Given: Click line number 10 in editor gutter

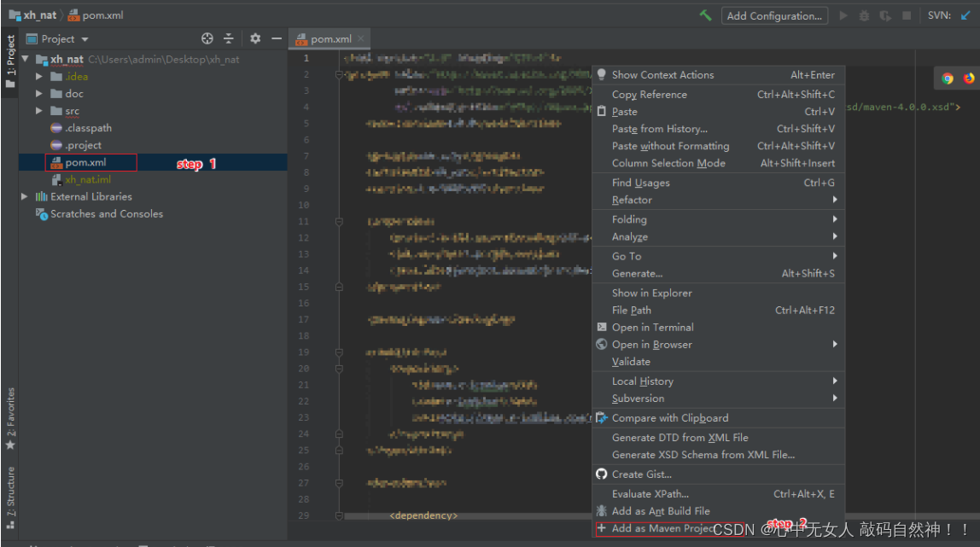Looking at the screenshot, I should tap(303, 205).
